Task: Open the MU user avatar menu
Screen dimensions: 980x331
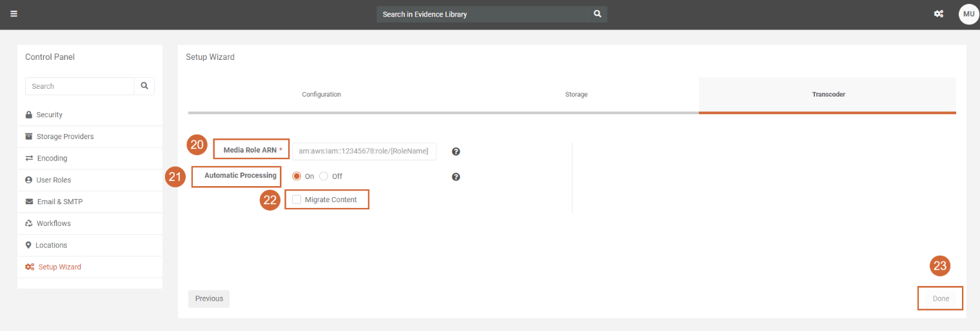Action: point(968,14)
